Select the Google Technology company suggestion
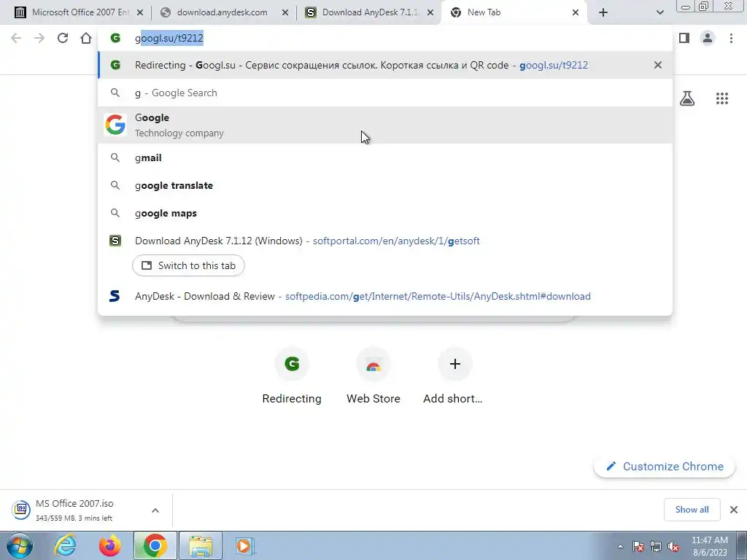The height and width of the screenshot is (560, 747). click(x=385, y=125)
